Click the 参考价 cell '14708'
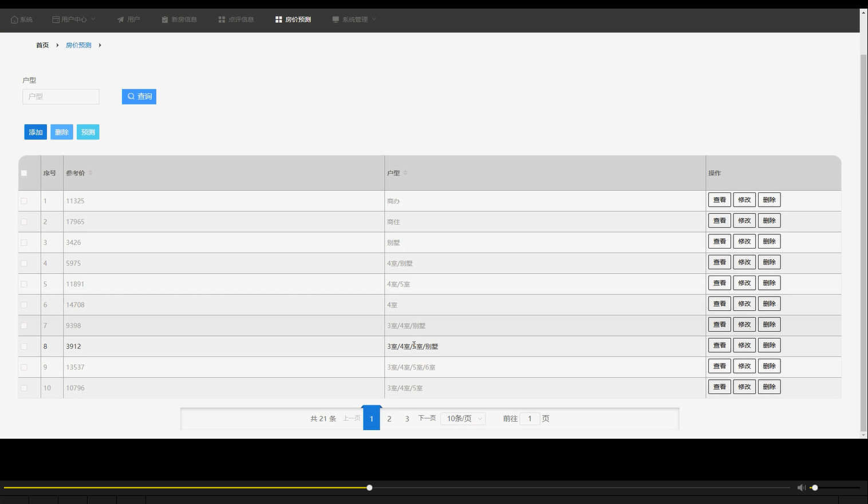 pyautogui.click(x=75, y=305)
